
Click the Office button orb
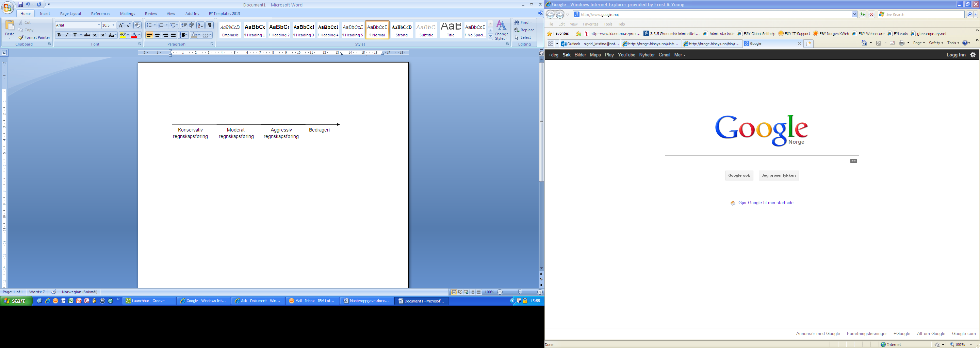click(x=7, y=7)
